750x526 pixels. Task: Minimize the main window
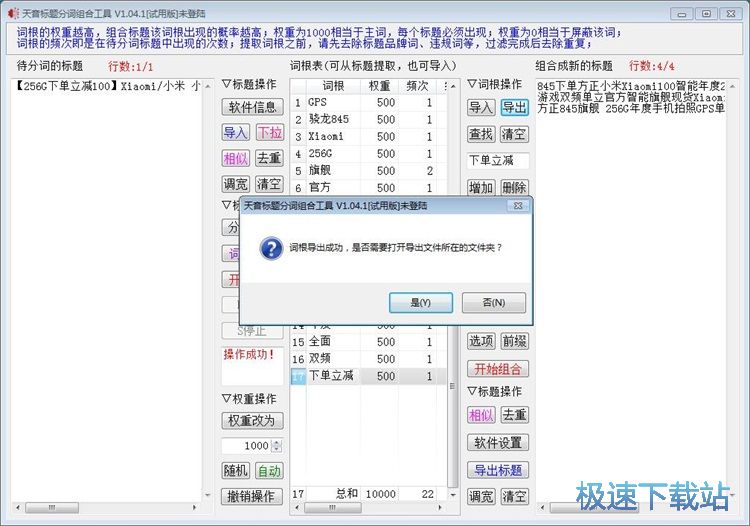coord(682,14)
